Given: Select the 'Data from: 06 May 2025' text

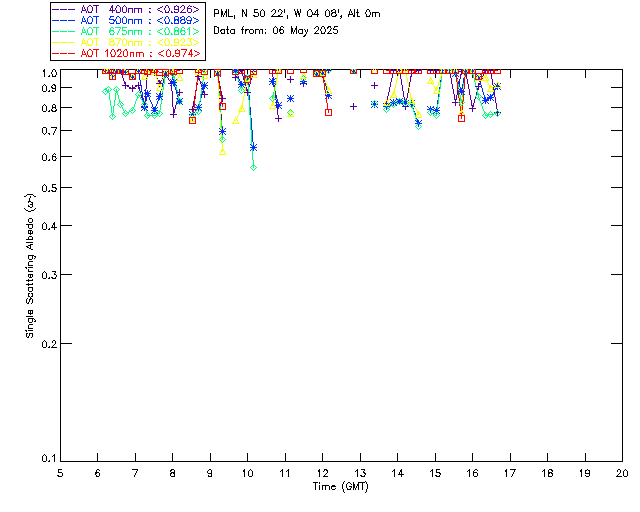Looking at the screenshot, I should (276, 31).
